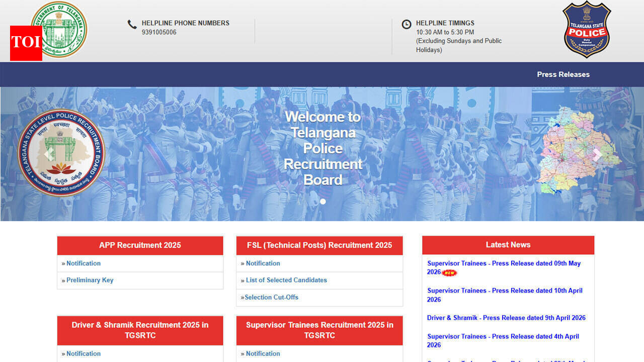
Task: Click the Telangana State Police badge logo
Action: point(587,29)
